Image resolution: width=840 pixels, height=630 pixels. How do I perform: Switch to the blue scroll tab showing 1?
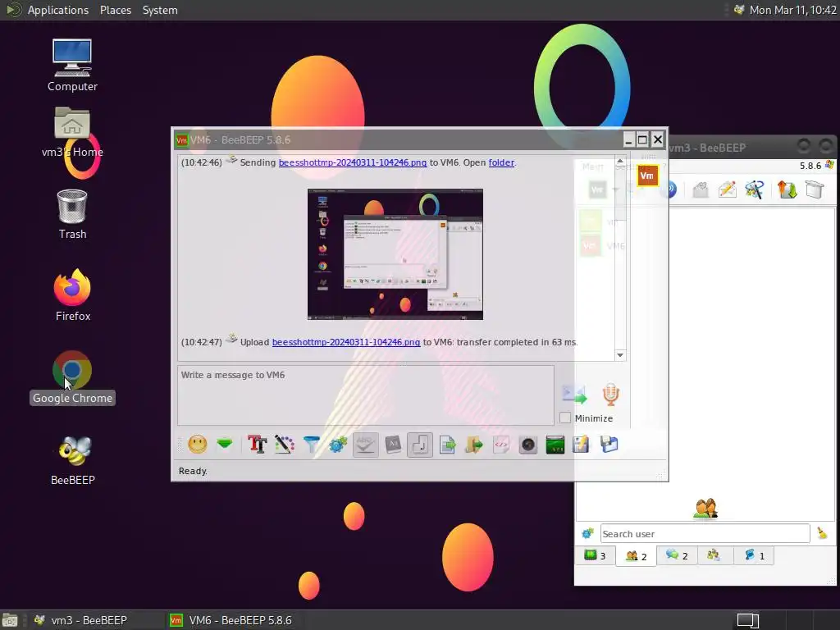[x=755, y=555]
